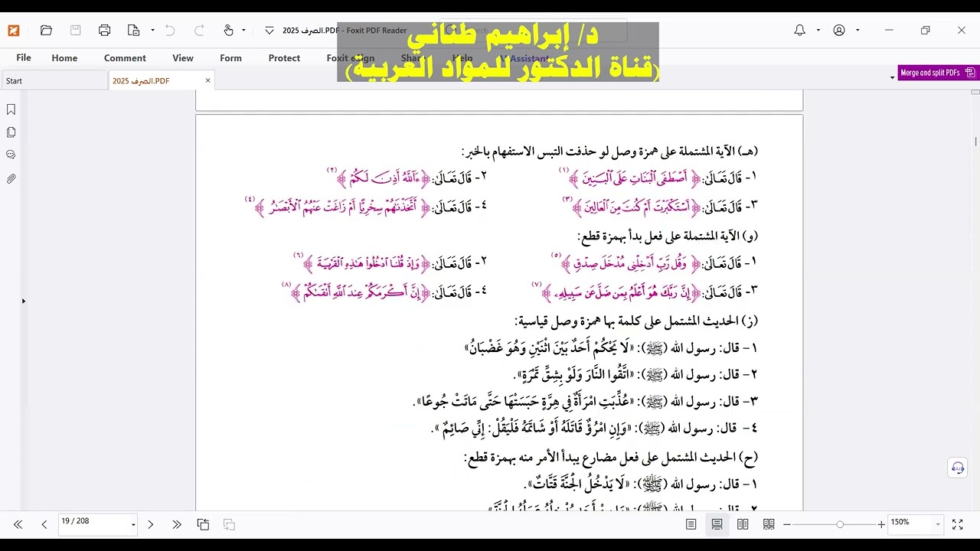Open the 150% zoom level dropdown
Screen dimensions: 980x551
pos(938,524)
